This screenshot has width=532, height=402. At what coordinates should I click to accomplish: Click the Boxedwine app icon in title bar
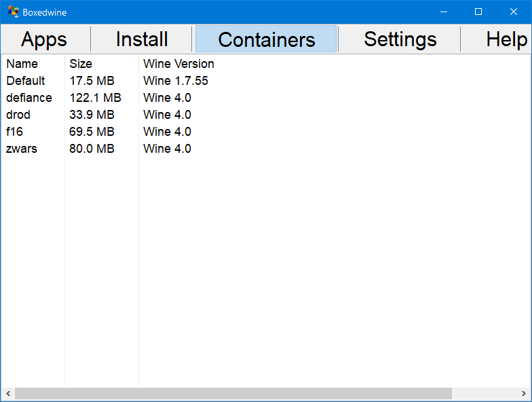pyautogui.click(x=13, y=12)
